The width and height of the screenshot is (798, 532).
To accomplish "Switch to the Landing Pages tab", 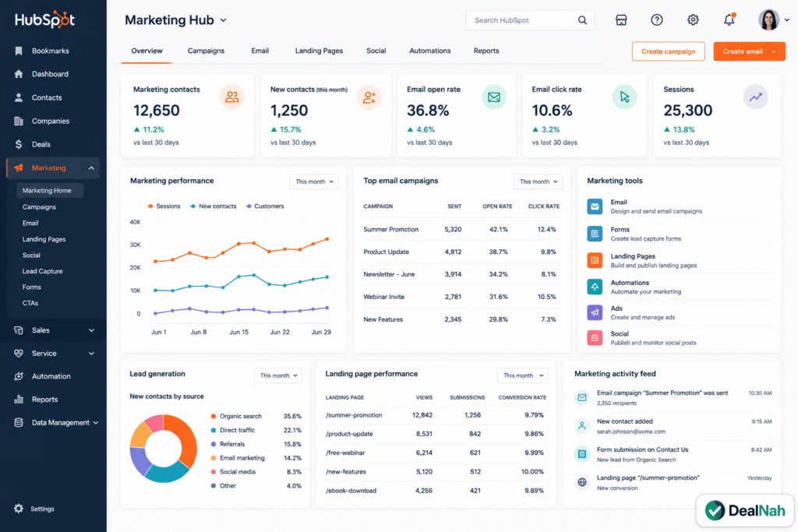I will (x=319, y=51).
